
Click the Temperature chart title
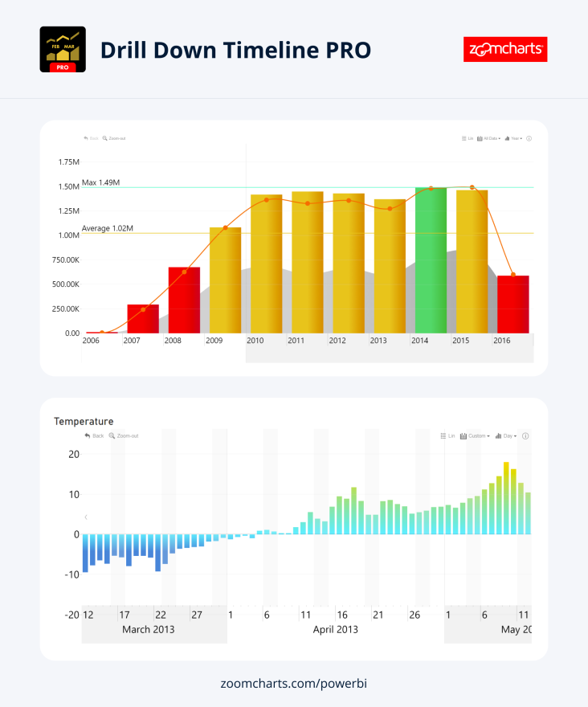[x=84, y=421]
